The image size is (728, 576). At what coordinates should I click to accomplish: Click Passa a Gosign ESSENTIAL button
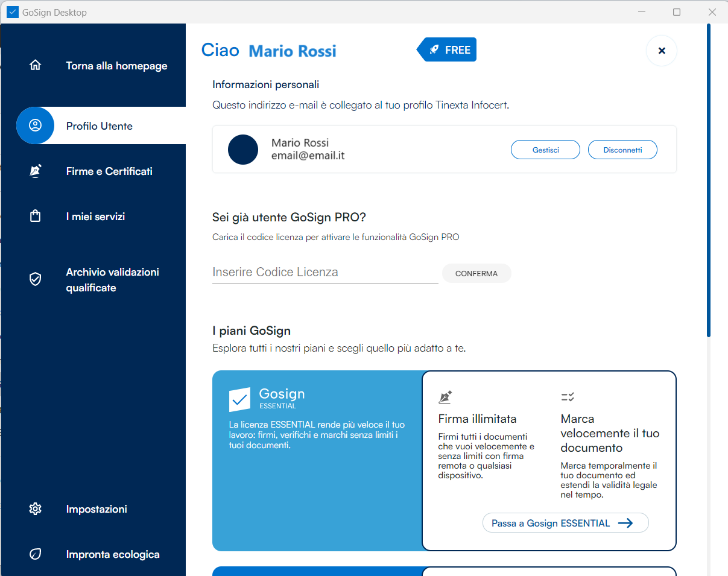pos(565,523)
